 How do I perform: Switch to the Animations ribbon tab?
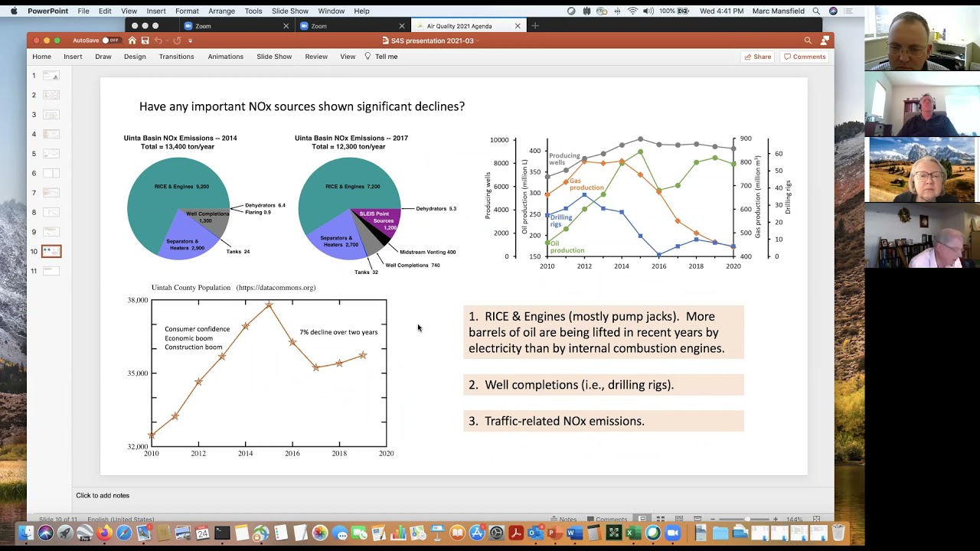point(225,57)
